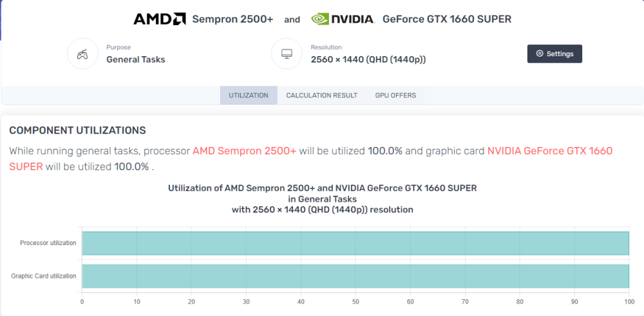Screen dimensions: 644x316
Task: Click the Processor utilization bar
Action: (355, 243)
